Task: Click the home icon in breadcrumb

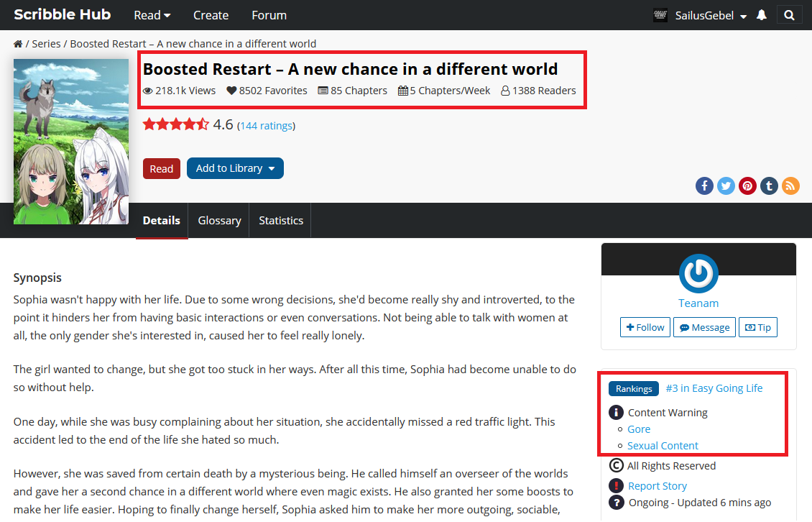Action: tap(18, 44)
